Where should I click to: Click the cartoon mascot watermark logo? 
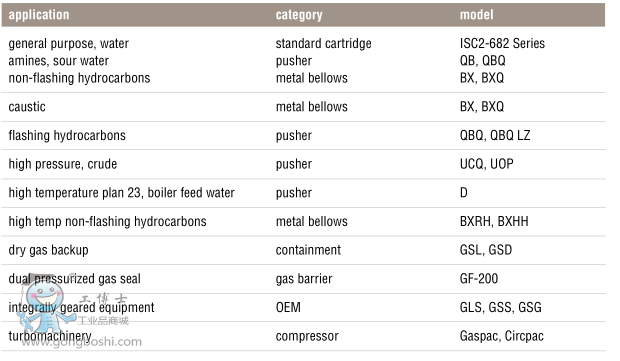click(44, 302)
